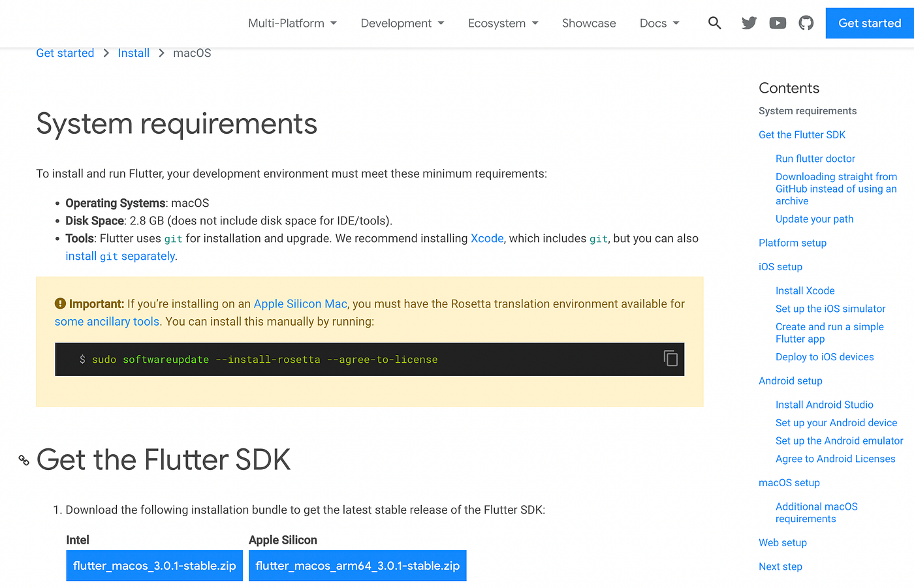Open the Apple Silicon Mac link
The image size is (914, 588).
point(300,303)
